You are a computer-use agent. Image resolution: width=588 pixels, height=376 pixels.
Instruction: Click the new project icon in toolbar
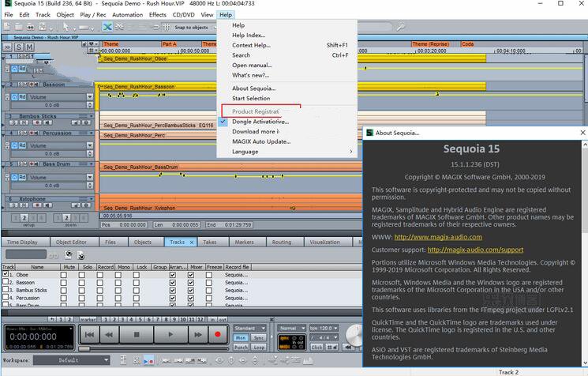[x=8, y=27]
